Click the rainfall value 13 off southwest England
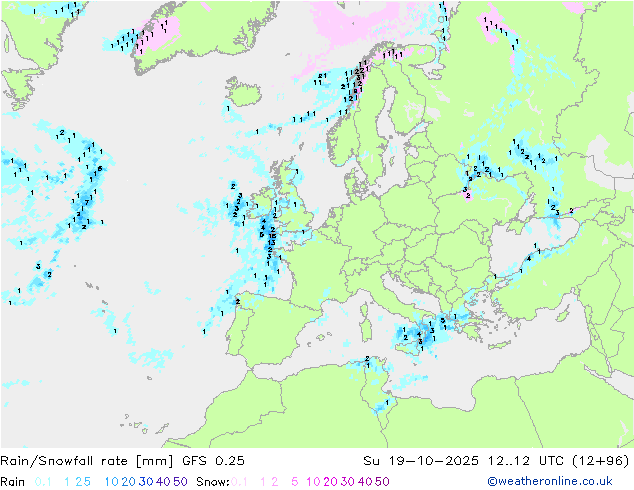The image size is (634, 490). click(x=271, y=243)
